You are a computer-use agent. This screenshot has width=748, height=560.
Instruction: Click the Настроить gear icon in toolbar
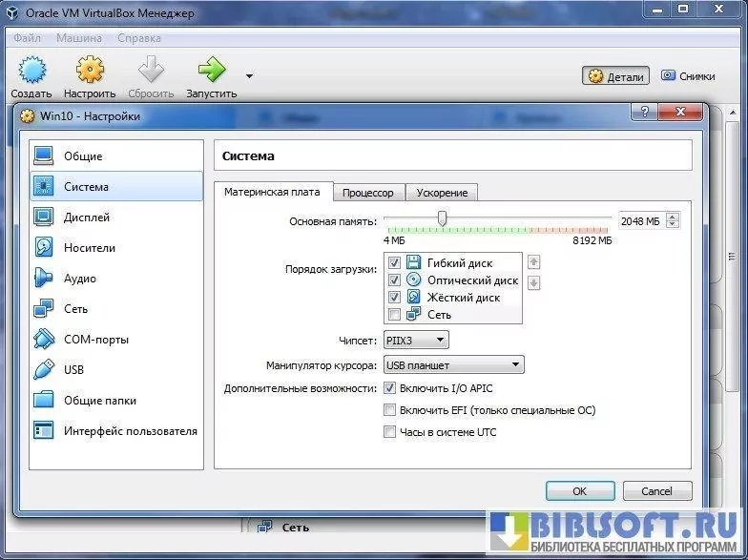pos(90,70)
